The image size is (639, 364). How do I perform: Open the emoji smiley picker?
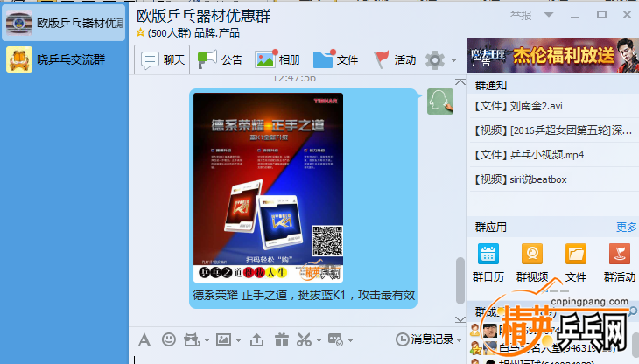pyautogui.click(x=168, y=339)
